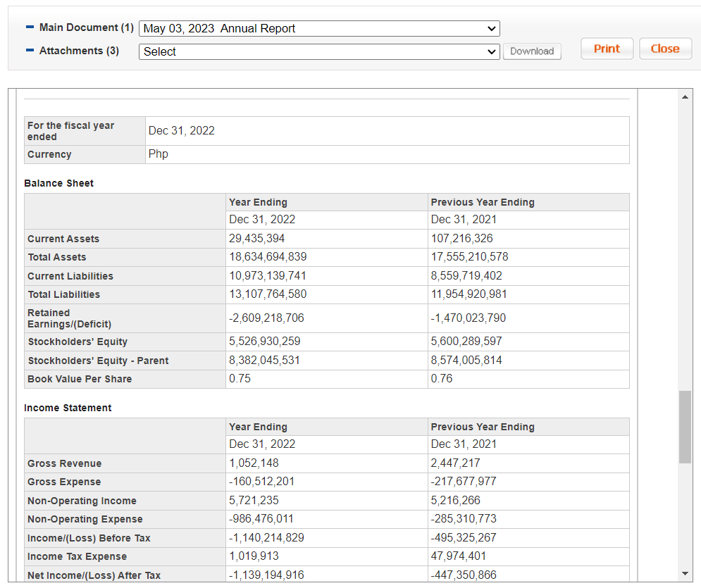Select previous Total Liabilities 11,954,920,981
Viewport: 701px width, 588px height.
(x=469, y=294)
